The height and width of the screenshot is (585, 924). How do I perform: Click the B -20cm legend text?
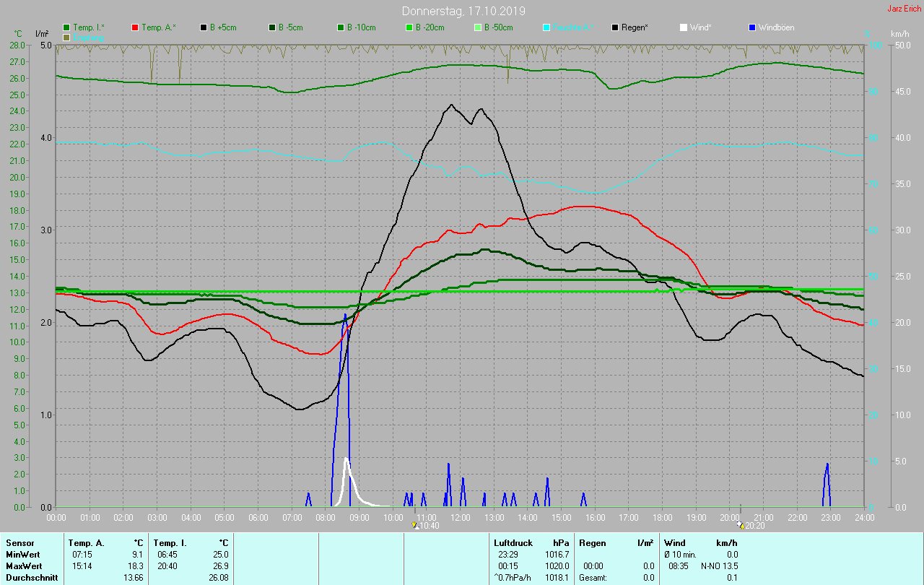point(430,27)
